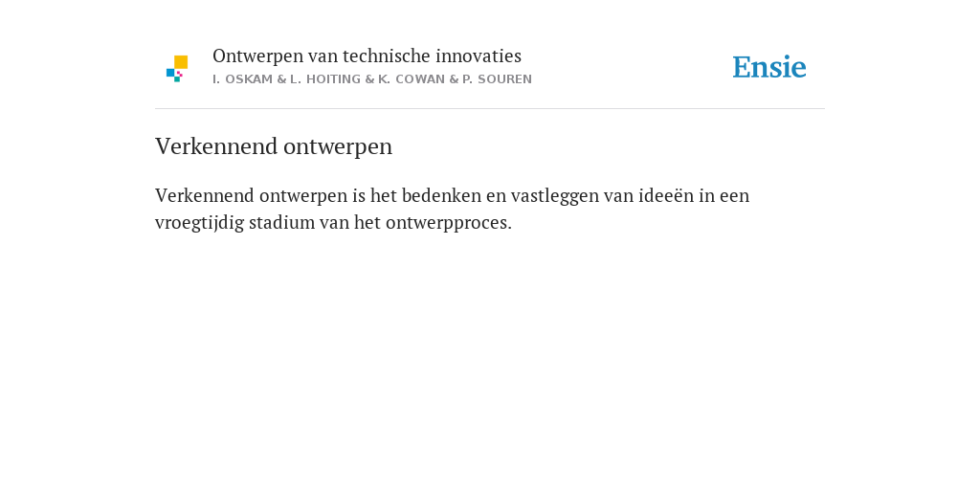This screenshot has width=980, height=490.
Task: Click the teal square in the logo
Action: 177,79
